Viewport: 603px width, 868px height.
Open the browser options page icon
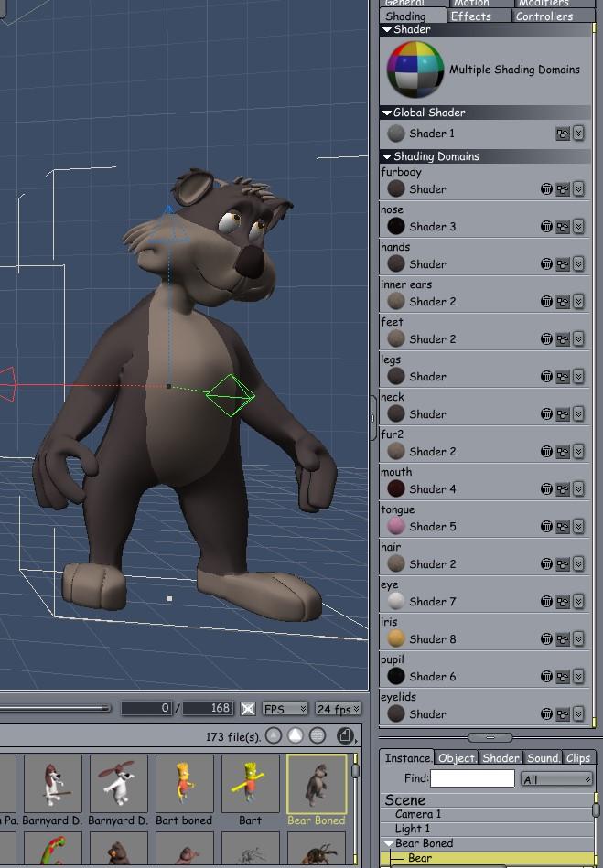[346, 735]
